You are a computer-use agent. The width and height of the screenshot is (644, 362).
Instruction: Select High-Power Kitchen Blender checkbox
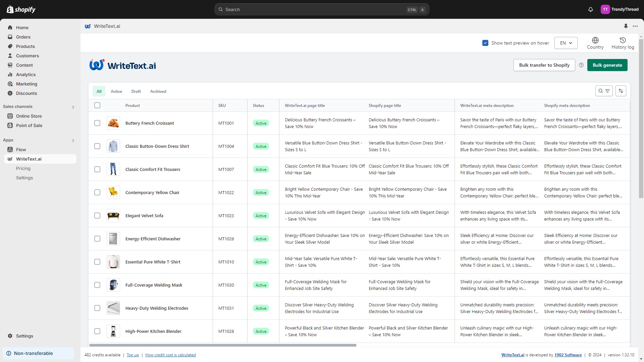tap(97, 331)
